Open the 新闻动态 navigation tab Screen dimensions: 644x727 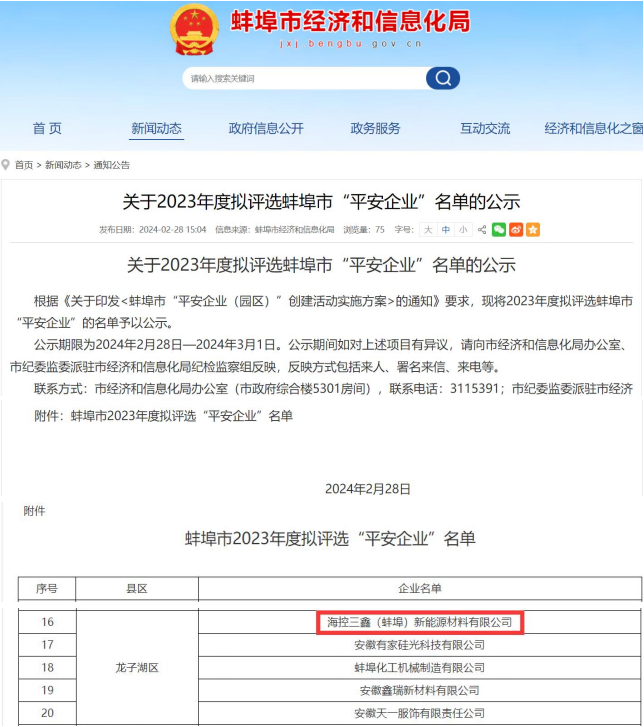[156, 128]
